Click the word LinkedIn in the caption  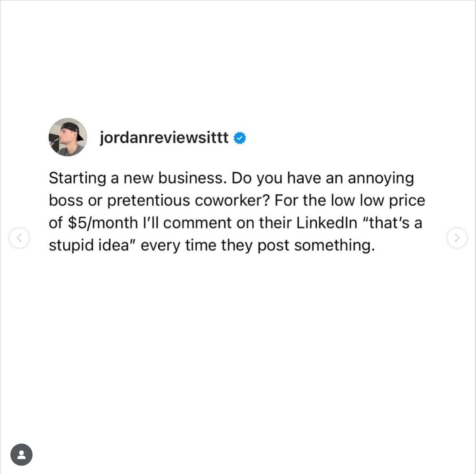pos(325,222)
